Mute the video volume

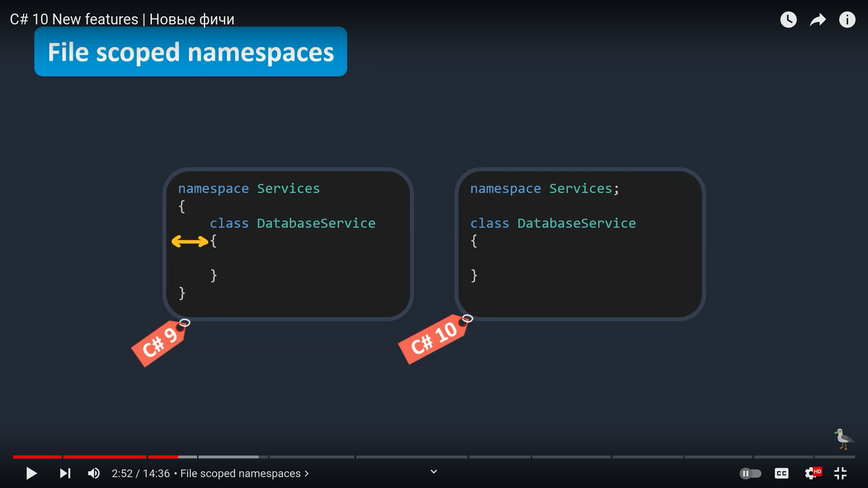(94, 473)
